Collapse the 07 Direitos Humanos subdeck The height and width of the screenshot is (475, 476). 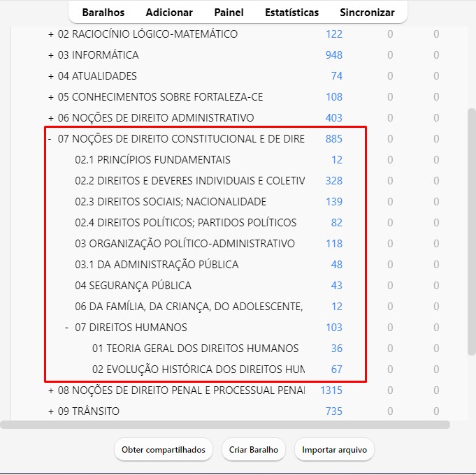click(x=66, y=328)
